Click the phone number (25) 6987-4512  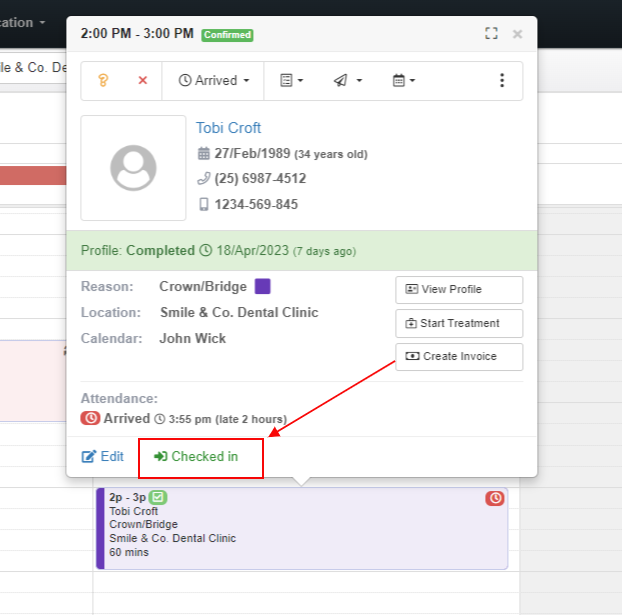260,179
